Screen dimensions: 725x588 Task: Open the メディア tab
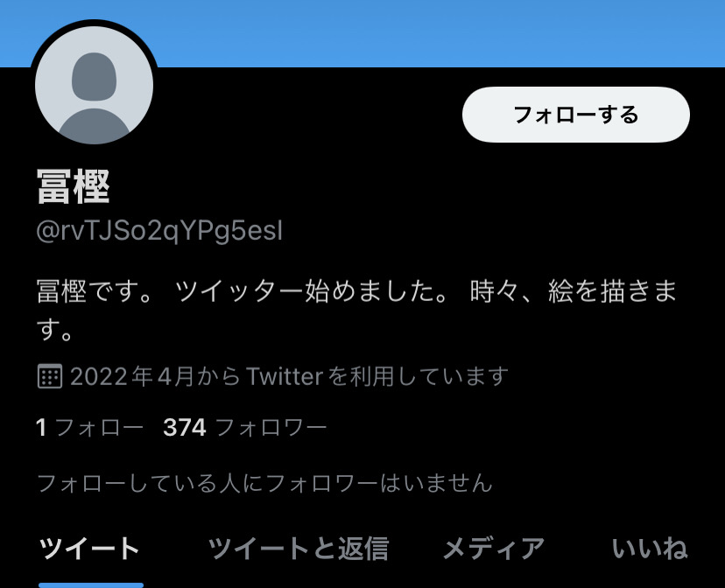click(x=494, y=549)
